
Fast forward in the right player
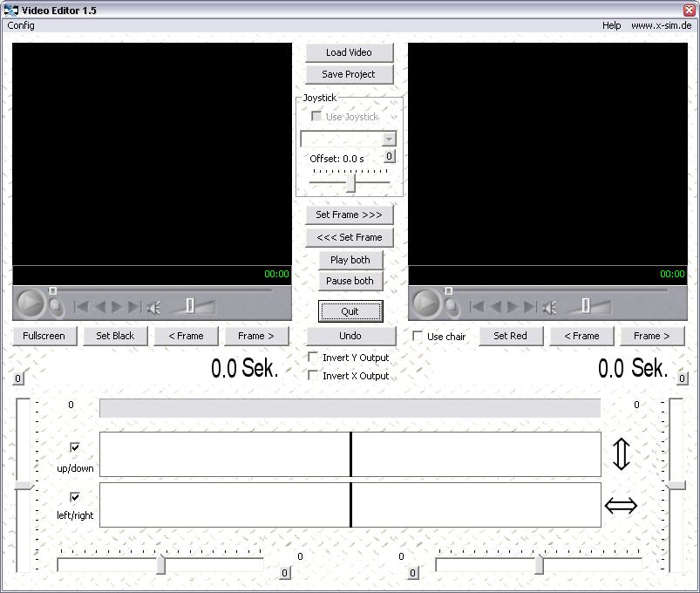513,307
